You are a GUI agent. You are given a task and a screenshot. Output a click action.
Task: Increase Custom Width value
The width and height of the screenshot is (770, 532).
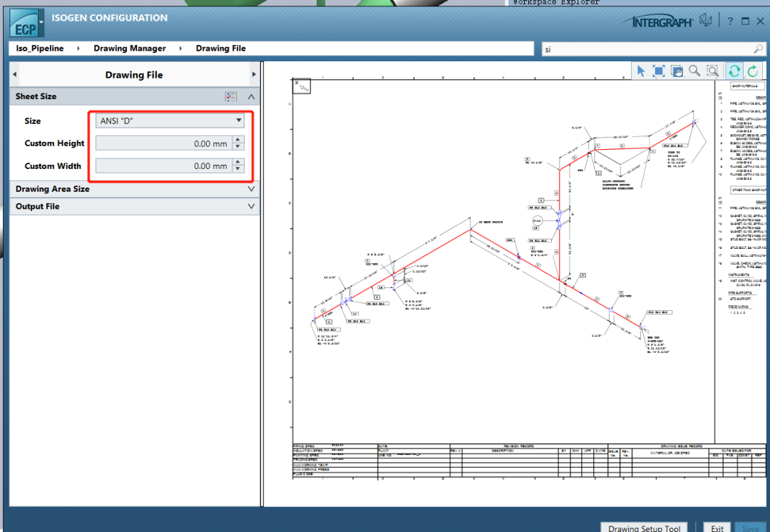pyautogui.click(x=237, y=162)
